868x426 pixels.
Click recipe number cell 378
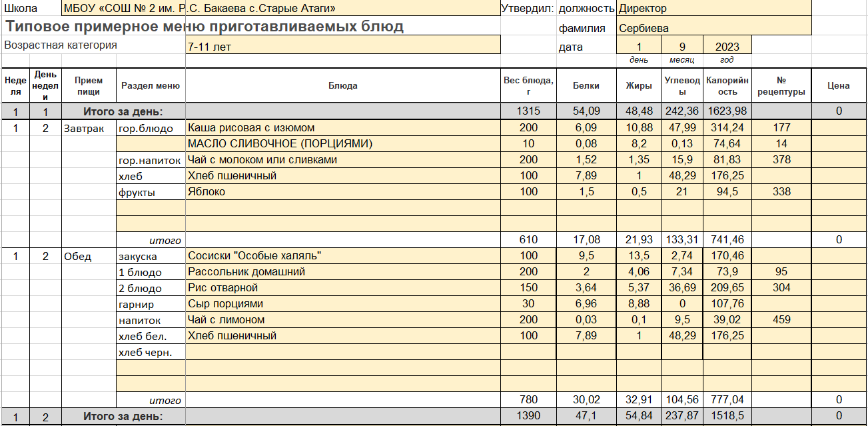pos(781,160)
